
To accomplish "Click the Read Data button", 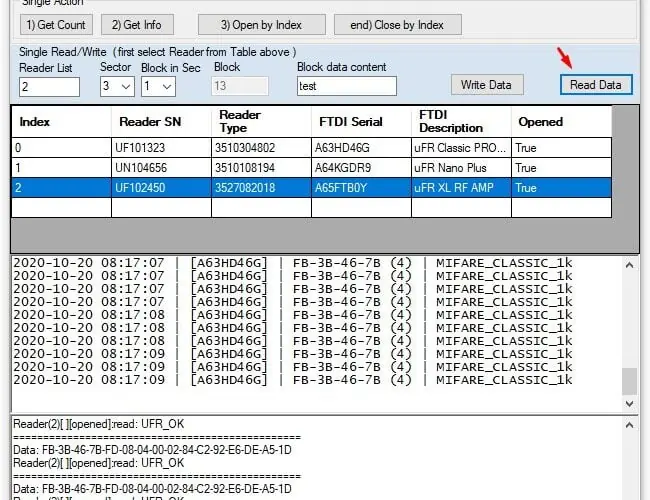I will (x=595, y=85).
